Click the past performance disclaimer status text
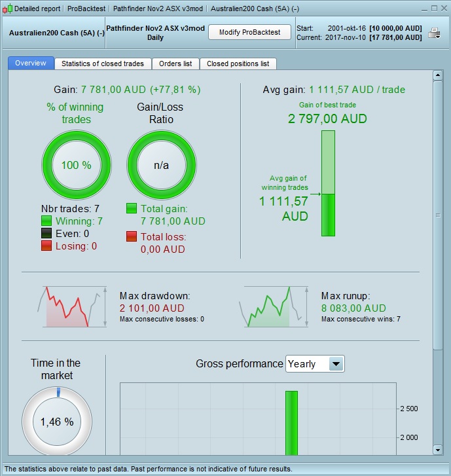 tap(149, 469)
